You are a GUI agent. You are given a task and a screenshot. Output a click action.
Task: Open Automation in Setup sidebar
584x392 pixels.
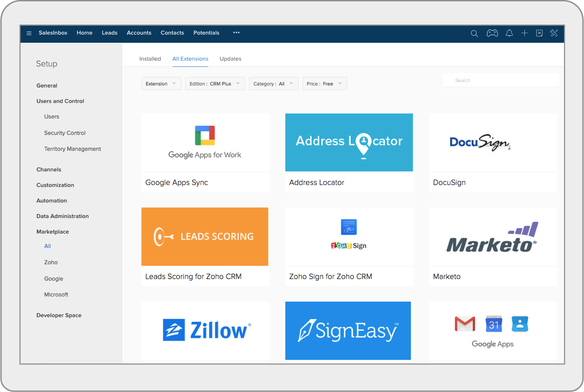point(52,201)
